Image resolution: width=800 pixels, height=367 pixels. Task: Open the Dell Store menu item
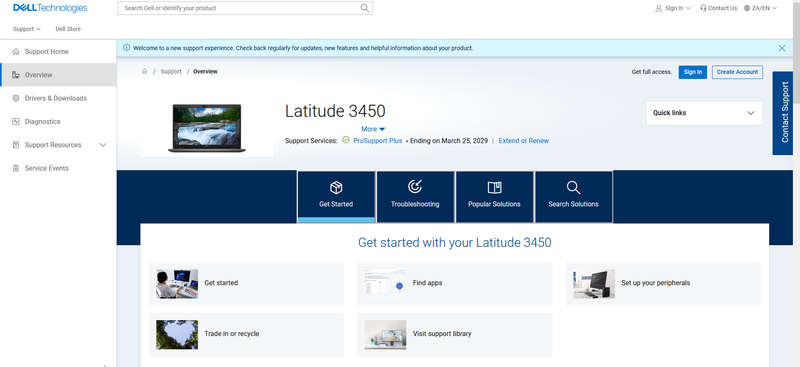pos(68,29)
